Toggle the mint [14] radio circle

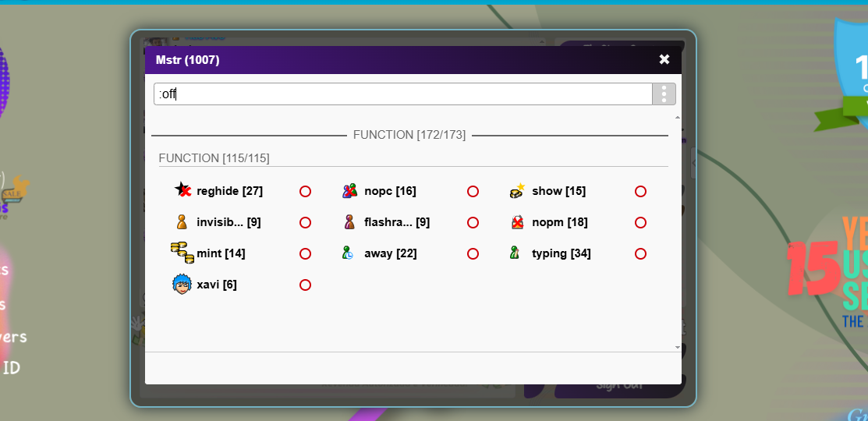[x=305, y=254]
